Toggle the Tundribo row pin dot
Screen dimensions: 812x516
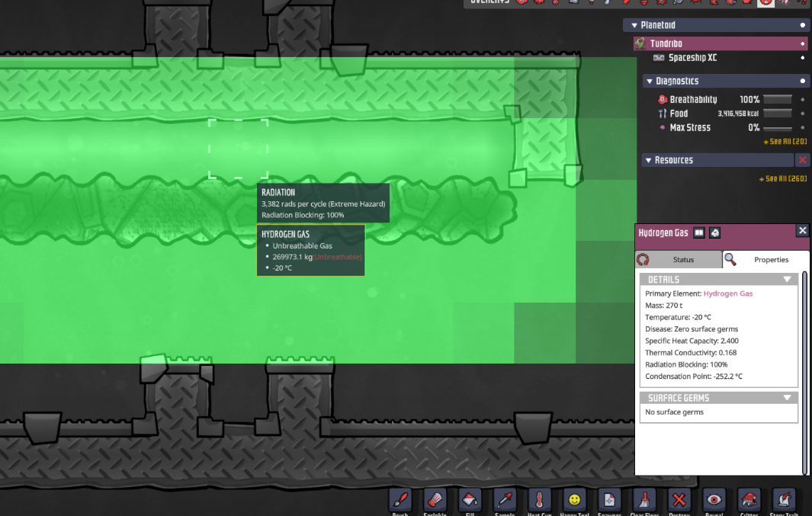coord(803,43)
